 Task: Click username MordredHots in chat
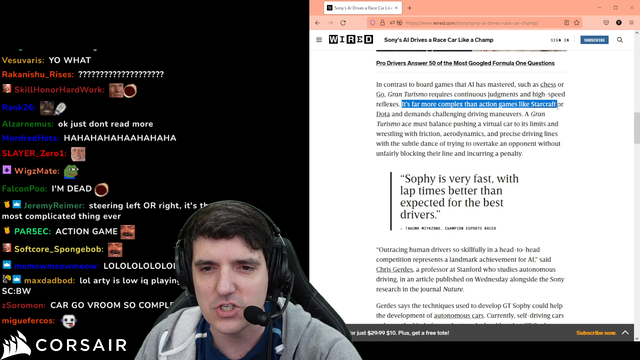pyautogui.click(x=31, y=138)
